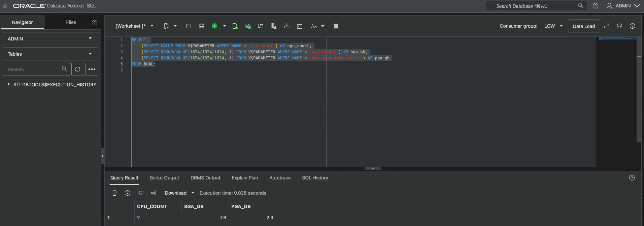Clear the worksheet with the trash icon
Viewport: 644px width, 226px height.
tap(336, 26)
